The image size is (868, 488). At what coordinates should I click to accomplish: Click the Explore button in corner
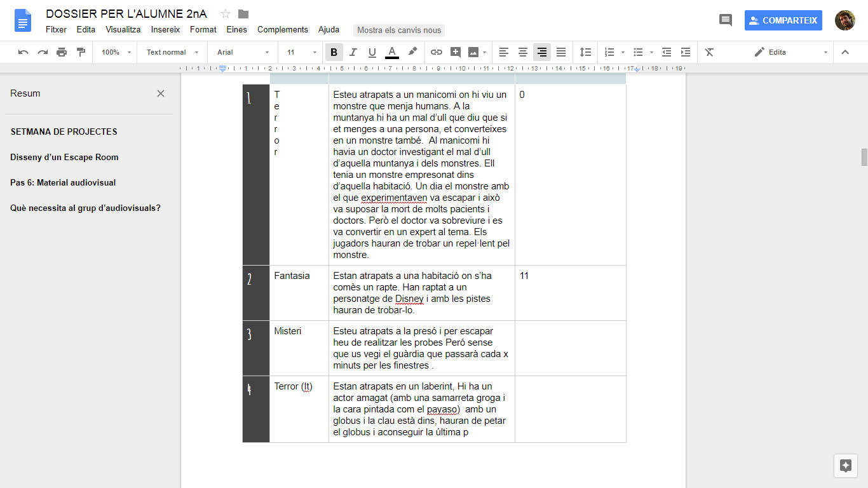tap(845, 465)
